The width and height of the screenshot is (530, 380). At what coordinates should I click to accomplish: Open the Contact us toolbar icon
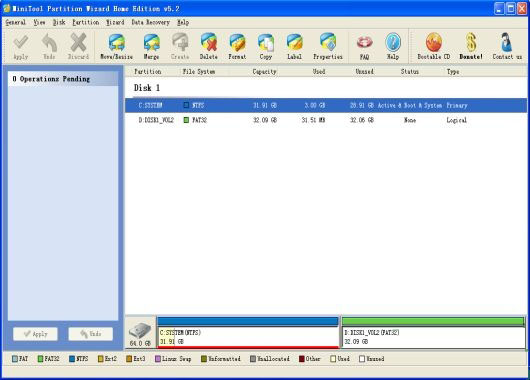507,47
